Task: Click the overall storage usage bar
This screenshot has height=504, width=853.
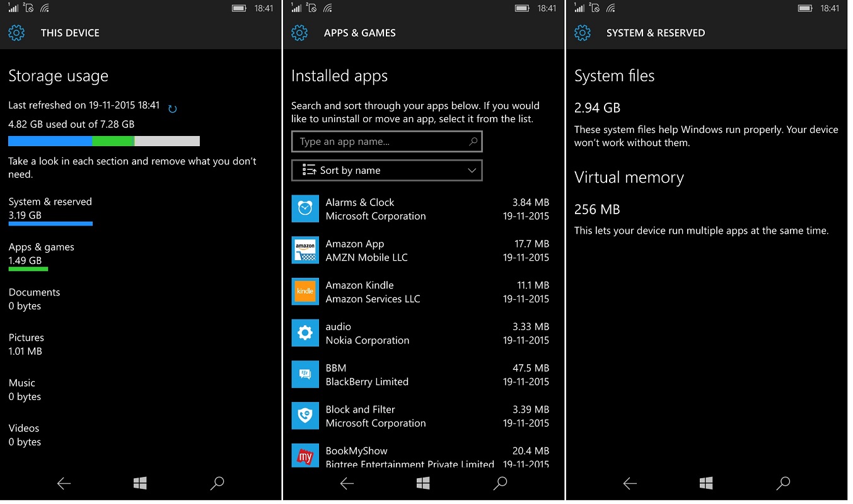Action: click(104, 141)
